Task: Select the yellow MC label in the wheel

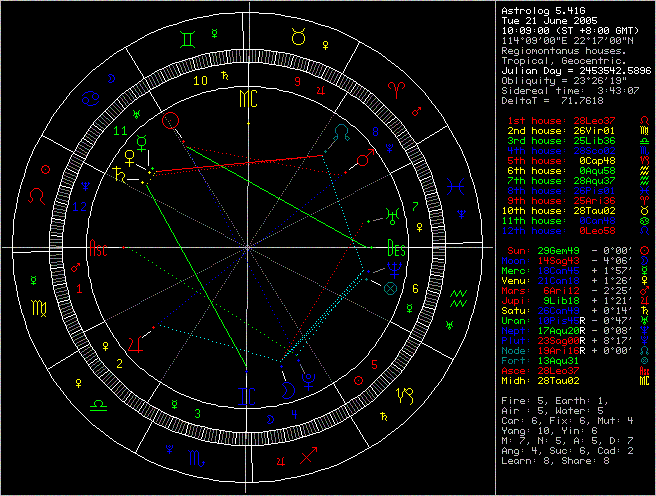Action: pos(248,98)
